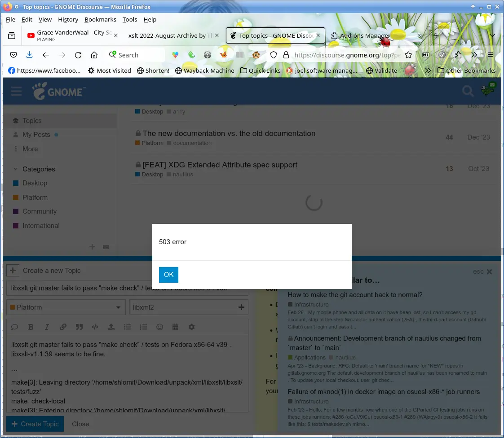The width and height of the screenshot is (504, 438).
Task: Open the Extensions puzzle icon
Action: click(x=458, y=55)
